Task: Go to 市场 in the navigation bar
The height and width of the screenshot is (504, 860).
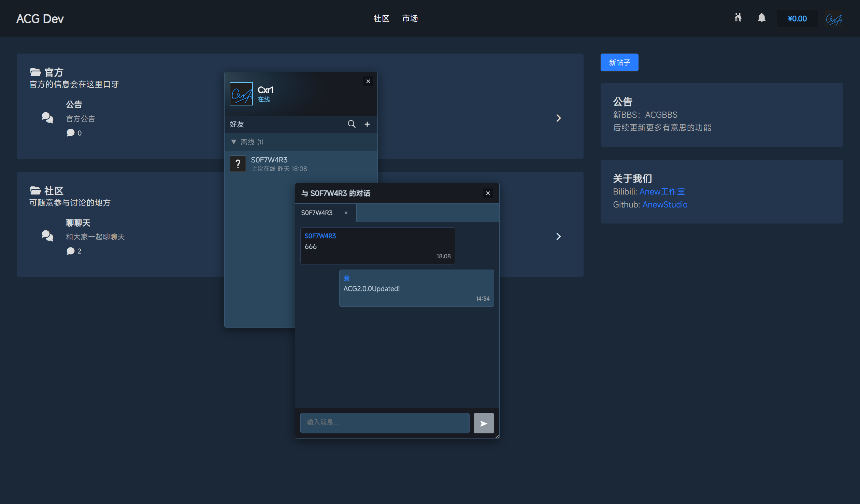Action: [410, 18]
